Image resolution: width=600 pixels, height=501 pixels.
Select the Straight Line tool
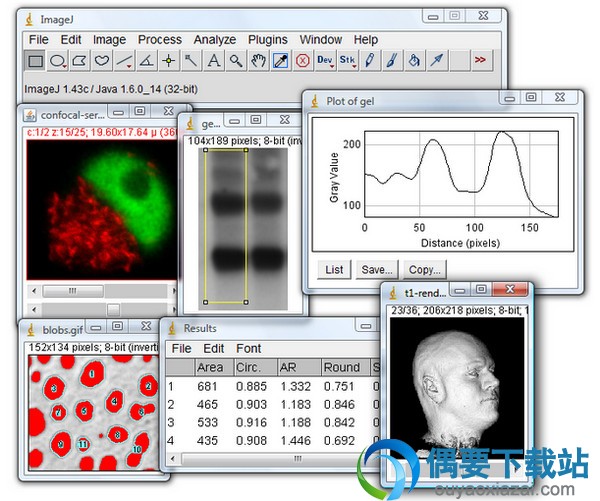point(124,60)
